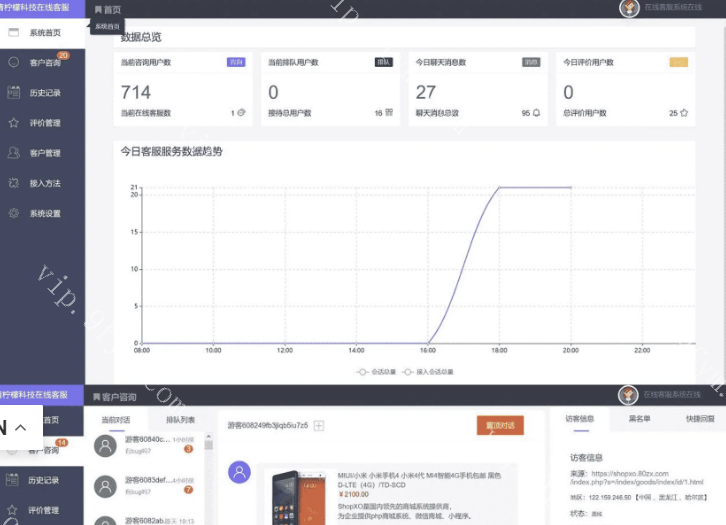Viewport: 726px width, 525px height.
Task: Toggle 接入会话总量 series in chart legend
Action: pos(427,371)
